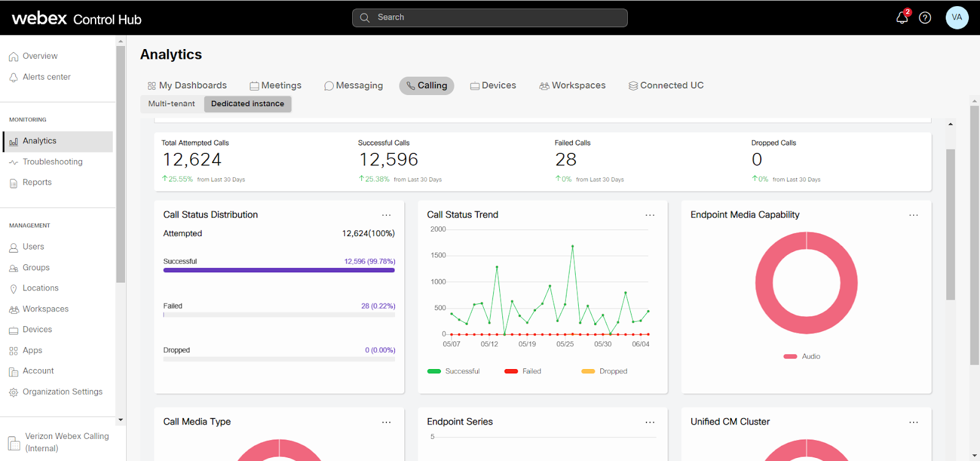This screenshot has width=980, height=461.
Task: Click the Total Attempted Calls value 12,624
Action: click(192, 160)
